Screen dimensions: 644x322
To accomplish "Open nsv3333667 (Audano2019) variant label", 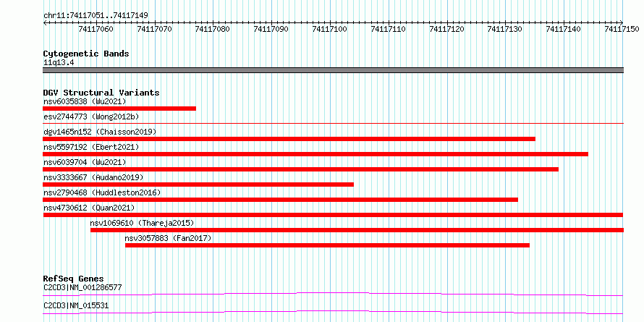I will pos(93,177).
